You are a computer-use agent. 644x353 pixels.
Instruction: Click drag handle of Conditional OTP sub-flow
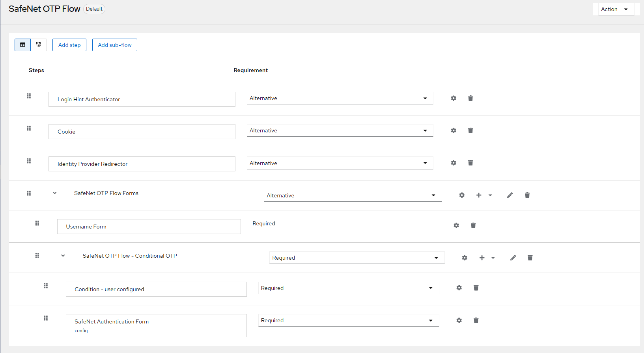click(x=37, y=255)
